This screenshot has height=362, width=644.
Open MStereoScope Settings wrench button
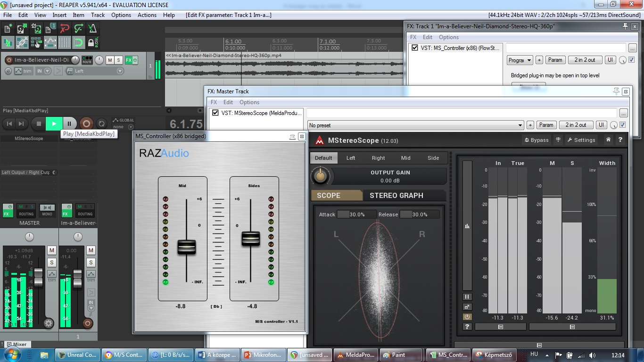(x=581, y=140)
